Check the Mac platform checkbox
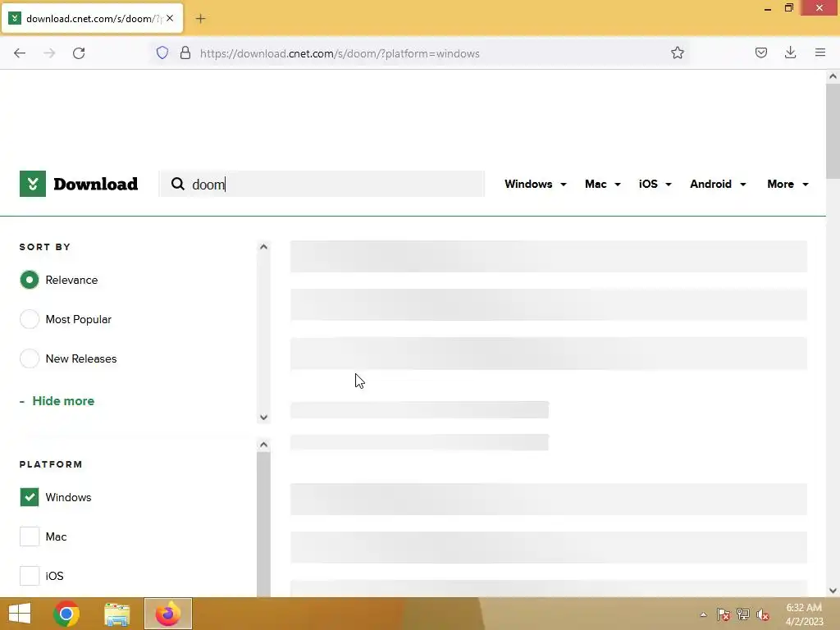 click(x=30, y=536)
